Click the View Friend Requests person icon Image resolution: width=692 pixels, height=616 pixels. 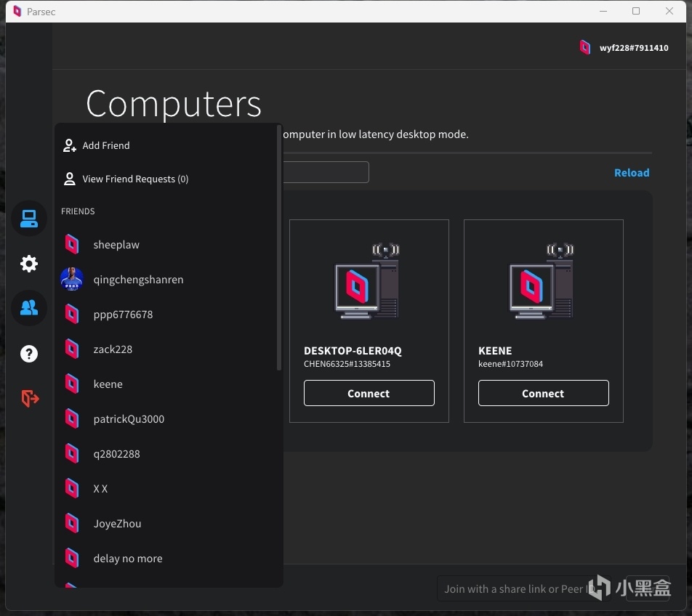69,179
